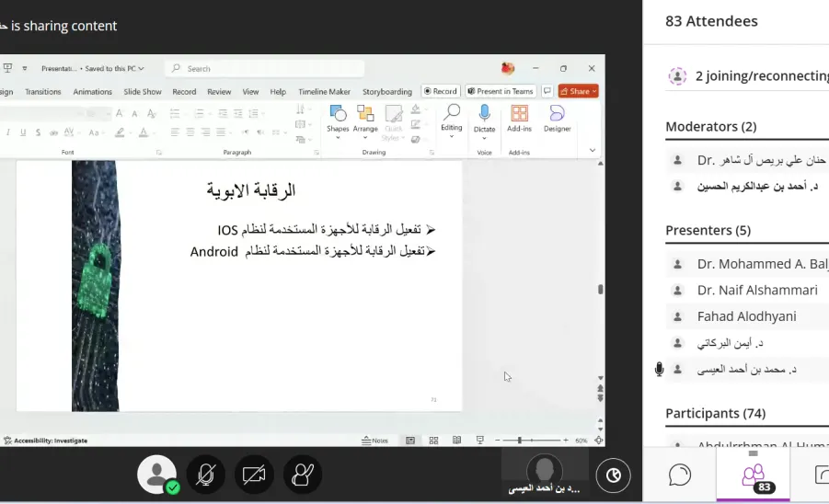Click Present in Teams button
829x504 pixels.
[x=501, y=91]
